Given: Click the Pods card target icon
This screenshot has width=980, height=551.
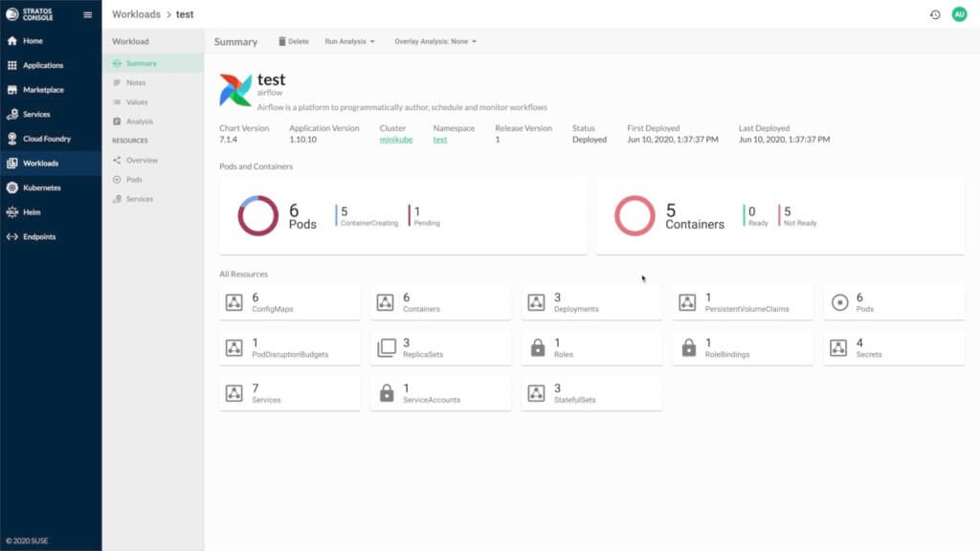Looking at the screenshot, I should (839, 302).
